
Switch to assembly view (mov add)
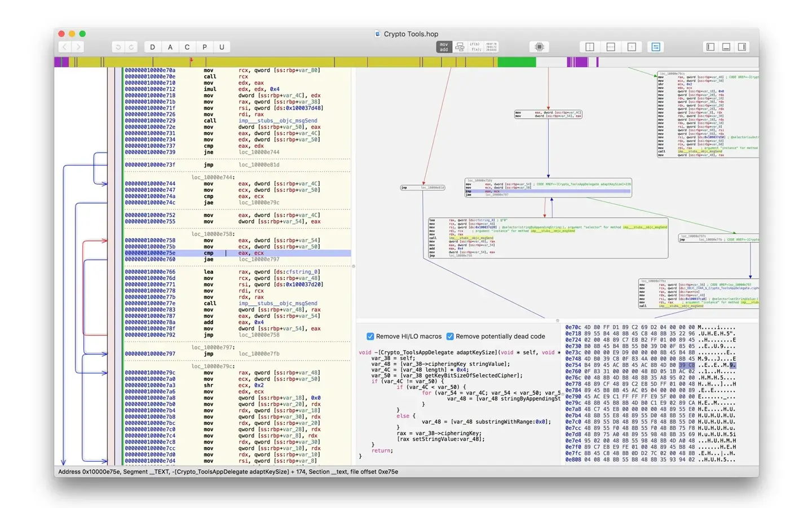[444, 47]
